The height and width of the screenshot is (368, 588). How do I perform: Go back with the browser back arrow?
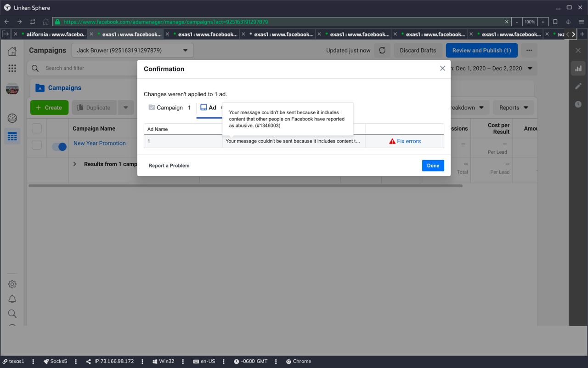pyautogui.click(x=7, y=22)
